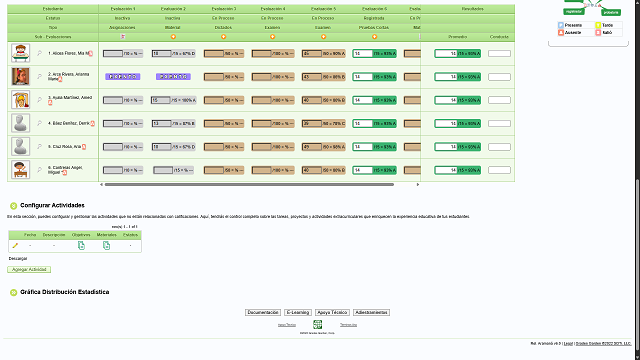Click the Descargar link

[x=18, y=258]
